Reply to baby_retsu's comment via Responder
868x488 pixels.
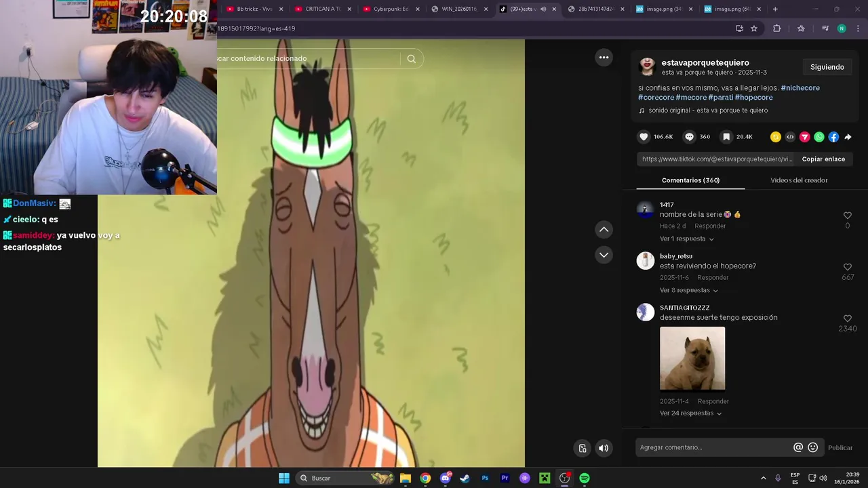pos(713,278)
